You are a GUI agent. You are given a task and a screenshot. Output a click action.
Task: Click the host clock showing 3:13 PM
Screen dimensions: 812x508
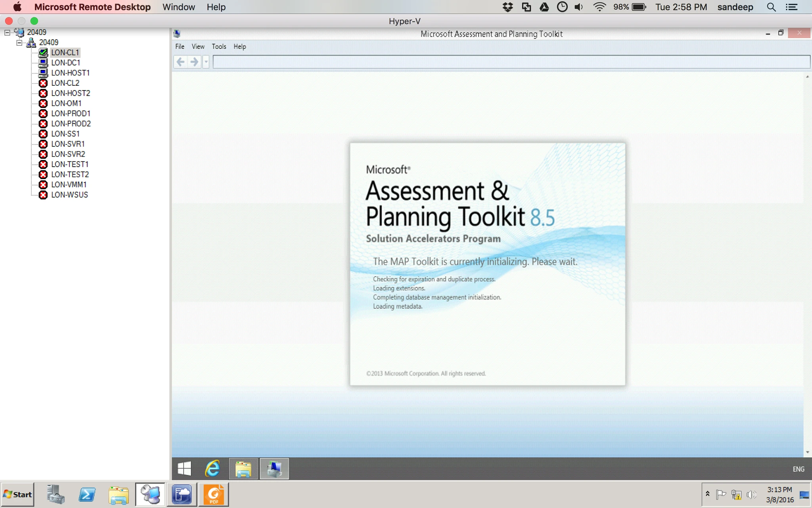pyautogui.click(x=779, y=495)
